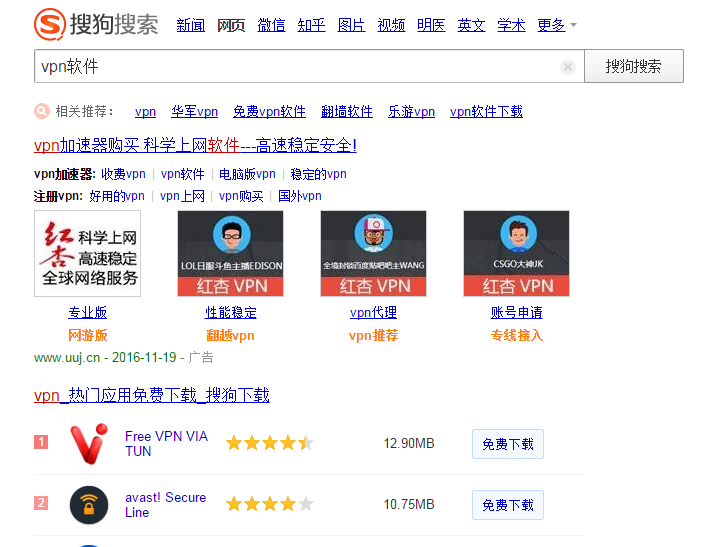The image size is (703, 547).
Task: Open related suggestion 乐游vpn
Action: click(412, 111)
